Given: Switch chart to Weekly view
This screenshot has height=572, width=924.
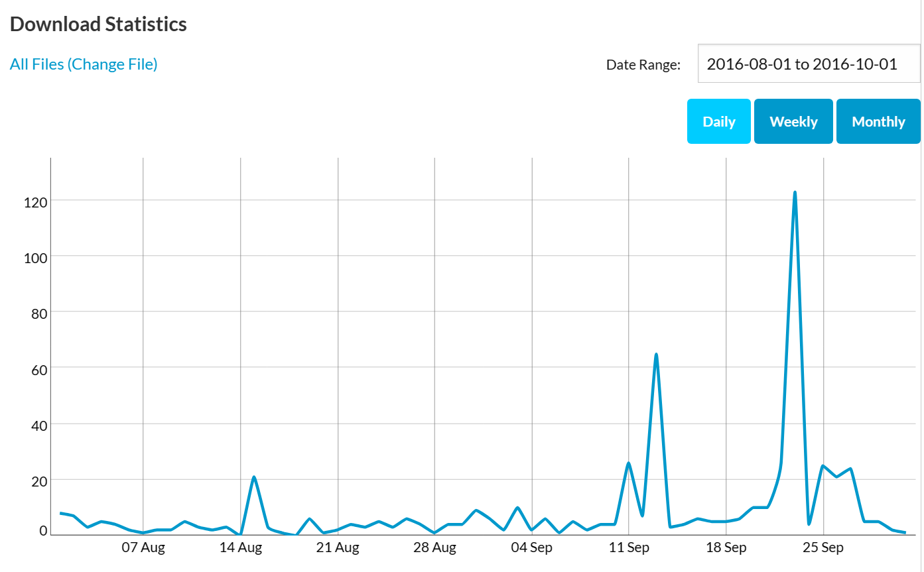Looking at the screenshot, I should pyautogui.click(x=793, y=121).
